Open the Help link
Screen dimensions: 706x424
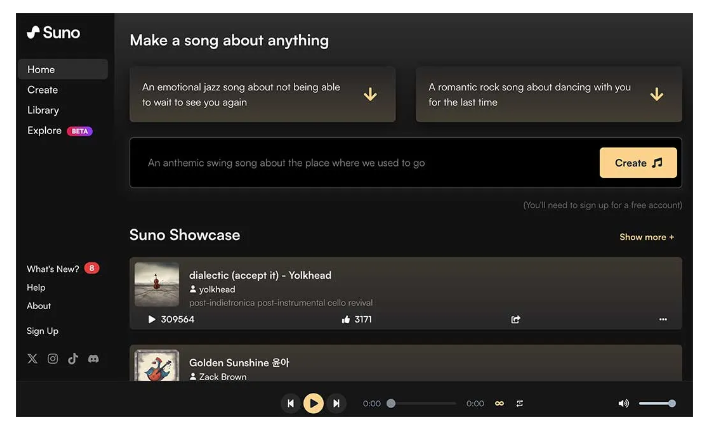36,287
